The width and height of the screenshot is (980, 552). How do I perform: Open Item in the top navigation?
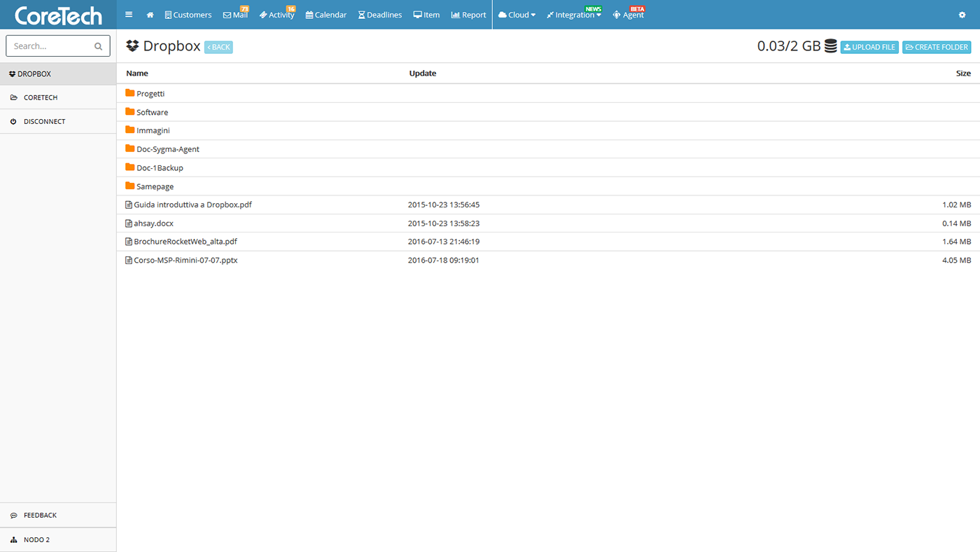point(426,15)
